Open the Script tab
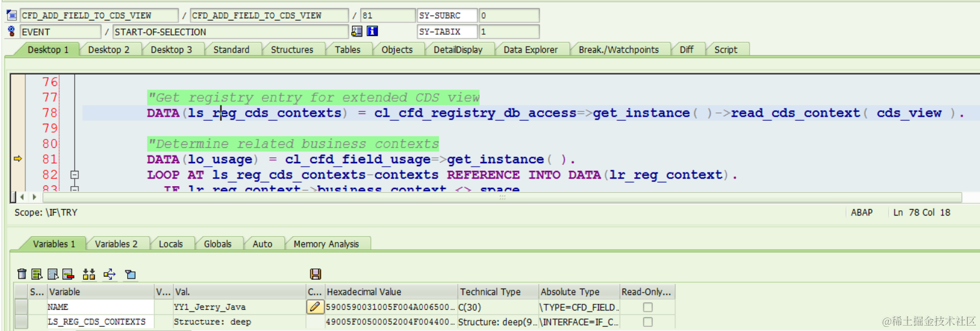Viewport: 980px width, 331px height. tap(725, 49)
